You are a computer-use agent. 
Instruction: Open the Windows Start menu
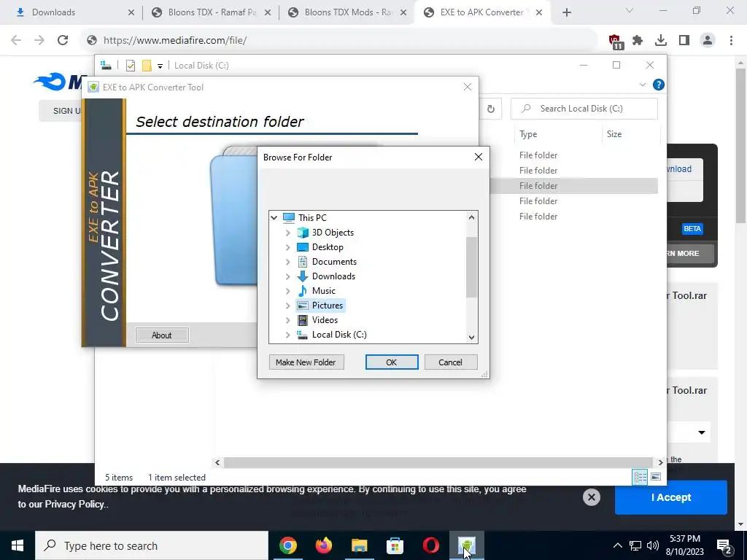pyautogui.click(x=18, y=545)
